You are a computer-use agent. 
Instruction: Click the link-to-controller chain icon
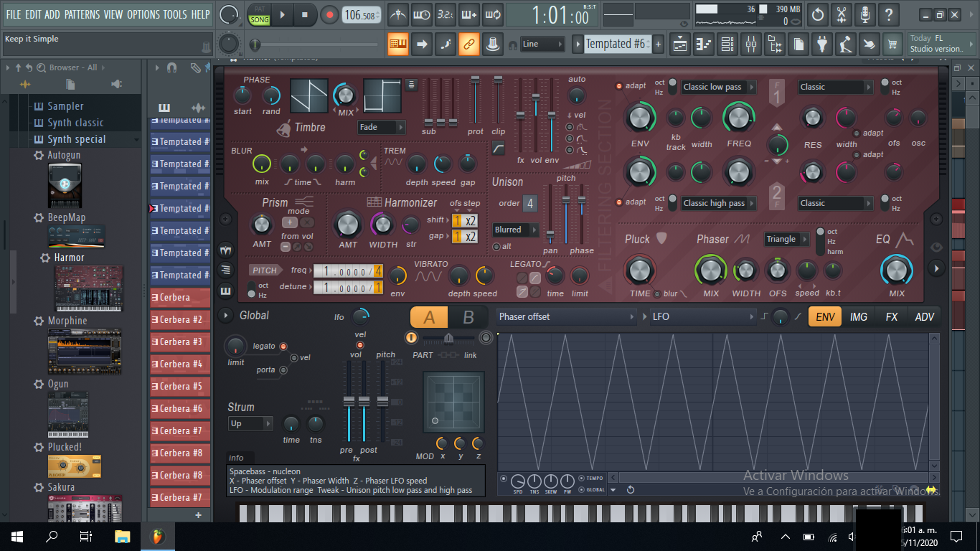(x=468, y=44)
